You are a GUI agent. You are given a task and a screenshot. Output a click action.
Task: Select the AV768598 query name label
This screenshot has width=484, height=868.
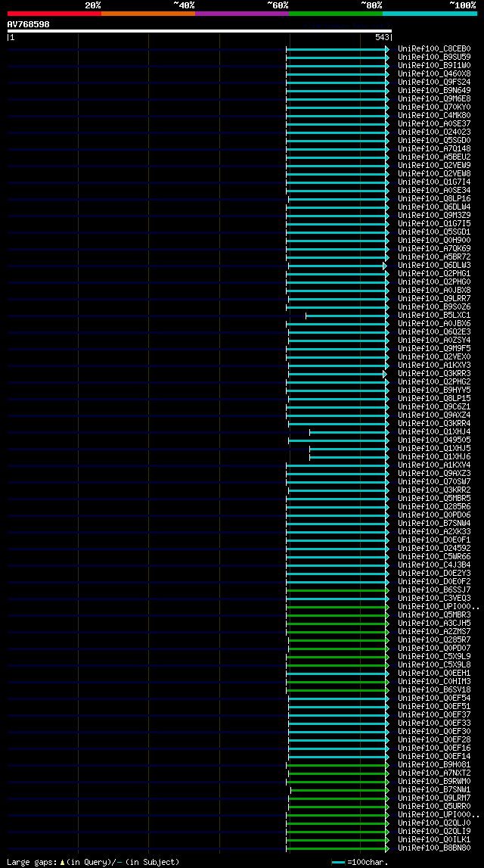click(28, 24)
